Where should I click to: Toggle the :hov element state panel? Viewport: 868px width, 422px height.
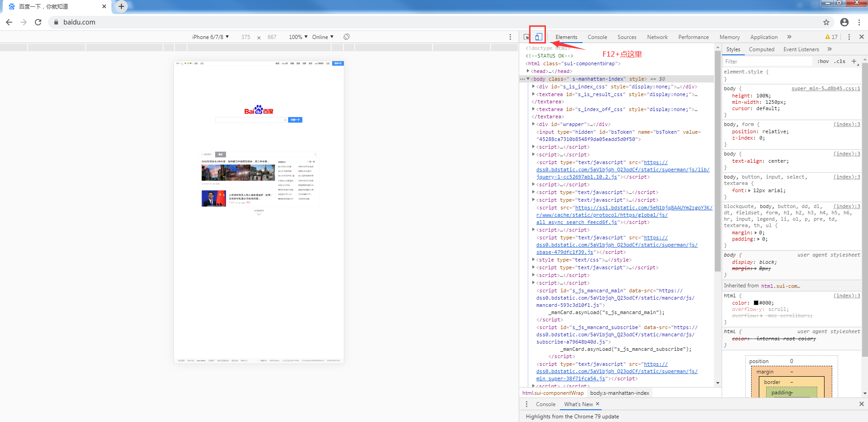point(823,61)
